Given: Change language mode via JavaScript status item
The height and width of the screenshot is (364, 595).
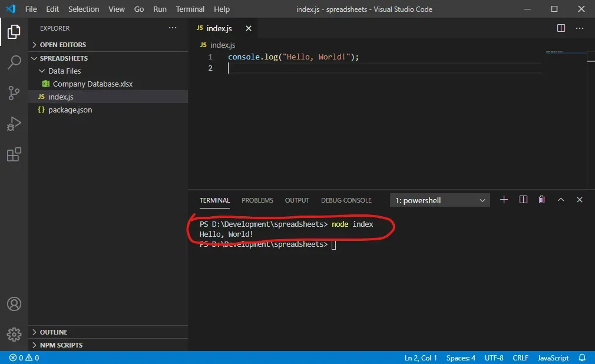Looking at the screenshot, I should pyautogui.click(x=553, y=358).
